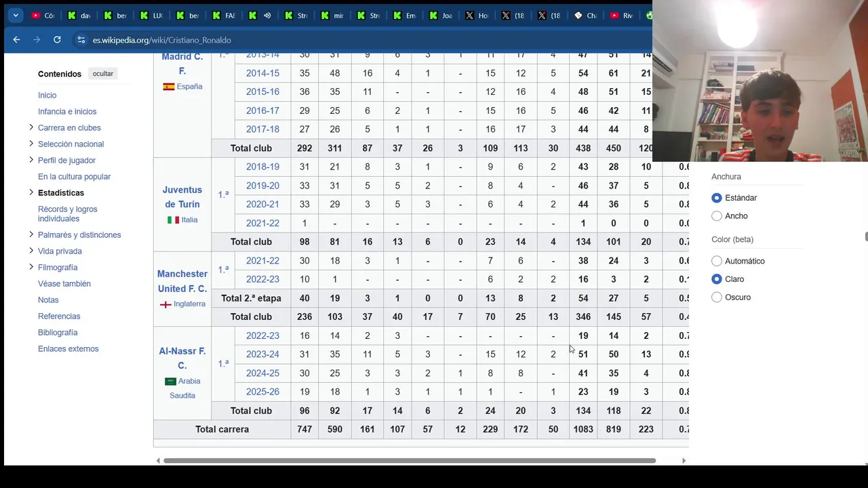Click the table's horizontal scrollbar thumb
Viewport: 868px width, 488px height.
pos(409,461)
